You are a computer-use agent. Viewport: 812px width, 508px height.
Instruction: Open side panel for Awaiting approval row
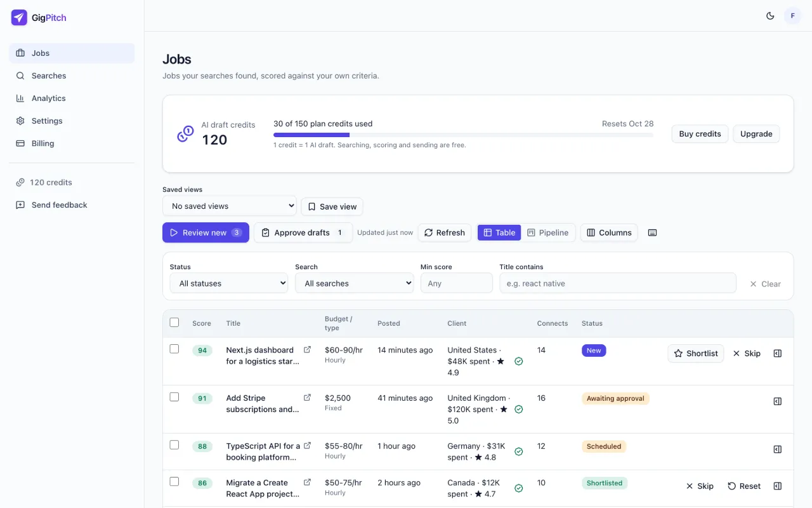777,401
